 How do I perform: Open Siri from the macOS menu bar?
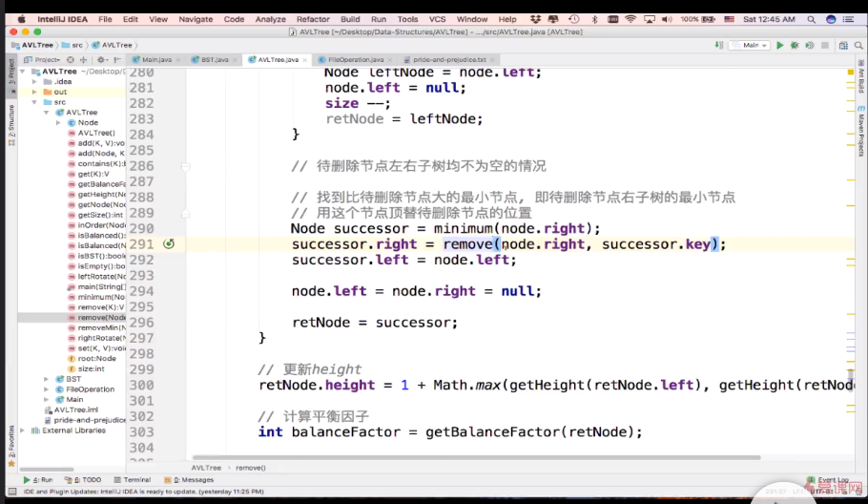831,19
